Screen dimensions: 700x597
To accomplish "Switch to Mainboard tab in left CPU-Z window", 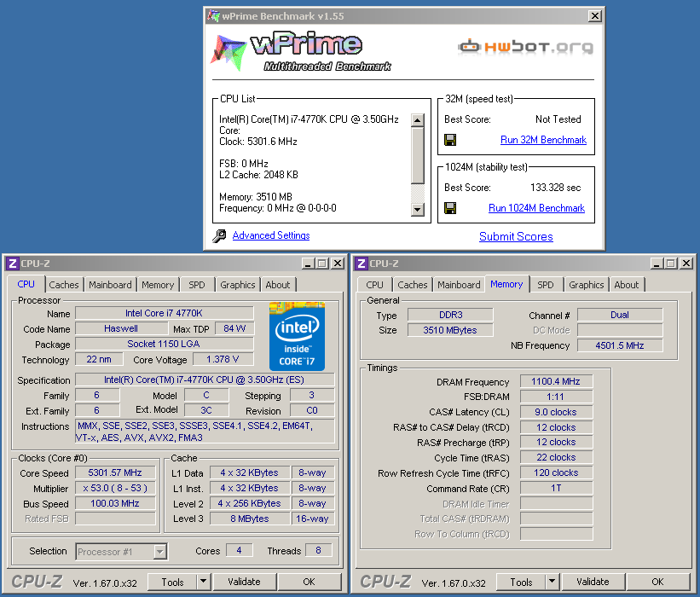I will 110,285.
